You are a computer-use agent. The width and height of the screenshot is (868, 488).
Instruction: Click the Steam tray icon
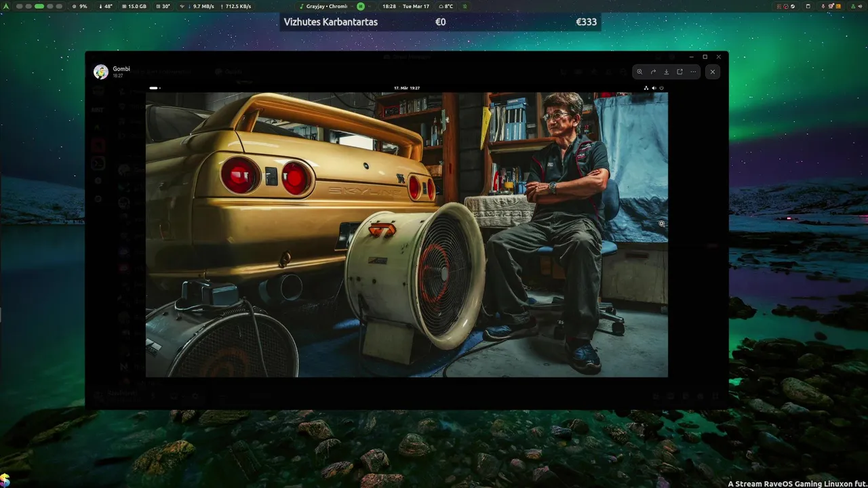pyautogui.click(x=793, y=6)
